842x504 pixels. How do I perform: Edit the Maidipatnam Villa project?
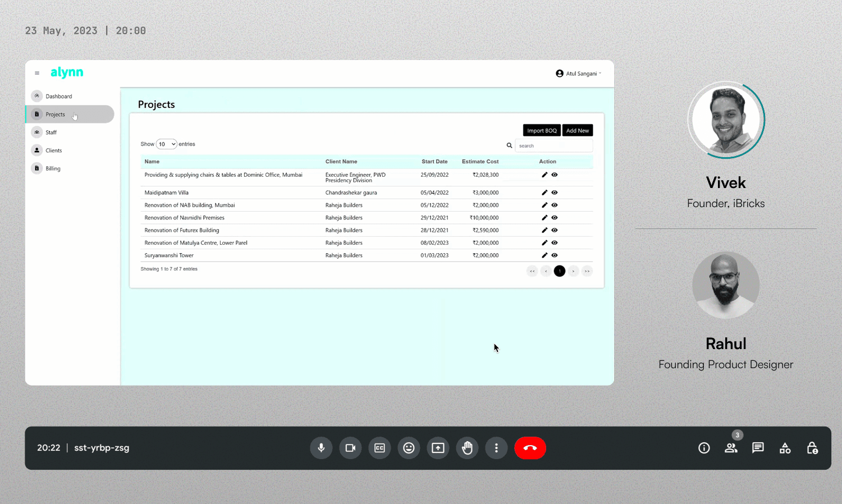coord(544,193)
